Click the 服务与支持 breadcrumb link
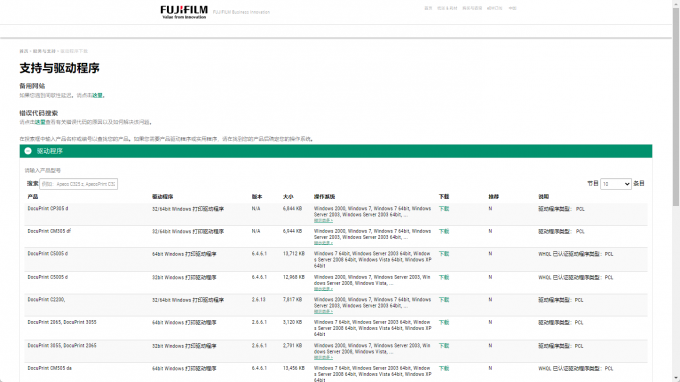 tap(44, 51)
